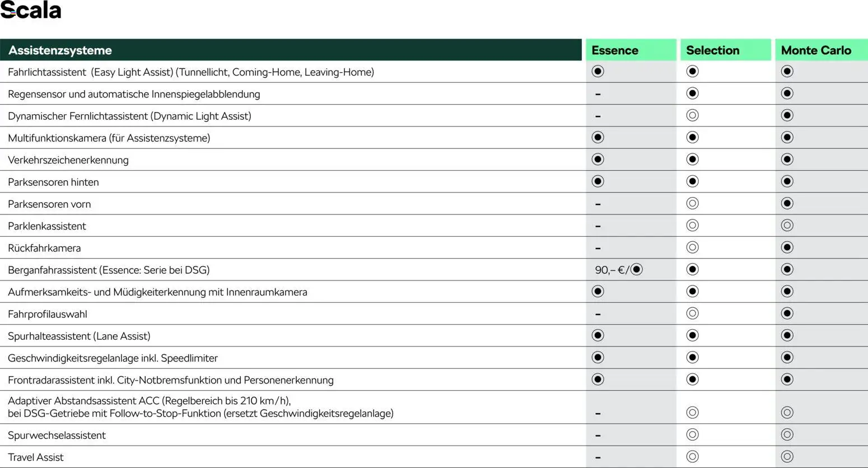Click the Monte Carlo column header
Viewport: 868px width, 468px height.
(815, 50)
